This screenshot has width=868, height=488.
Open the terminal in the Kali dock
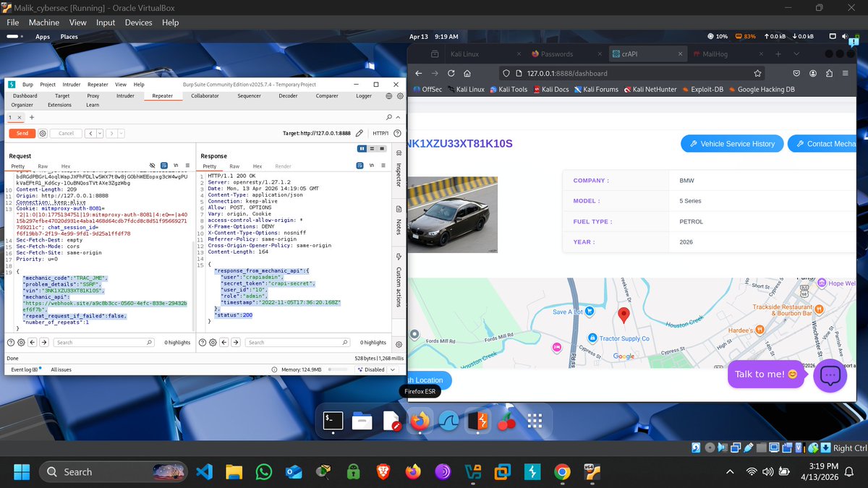tap(333, 420)
